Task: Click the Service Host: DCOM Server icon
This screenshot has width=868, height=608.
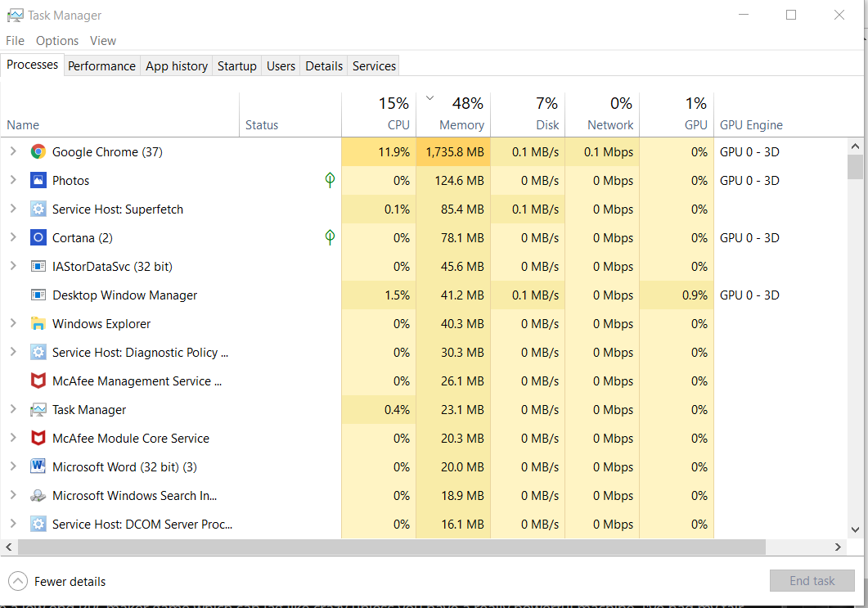Action: click(x=38, y=524)
